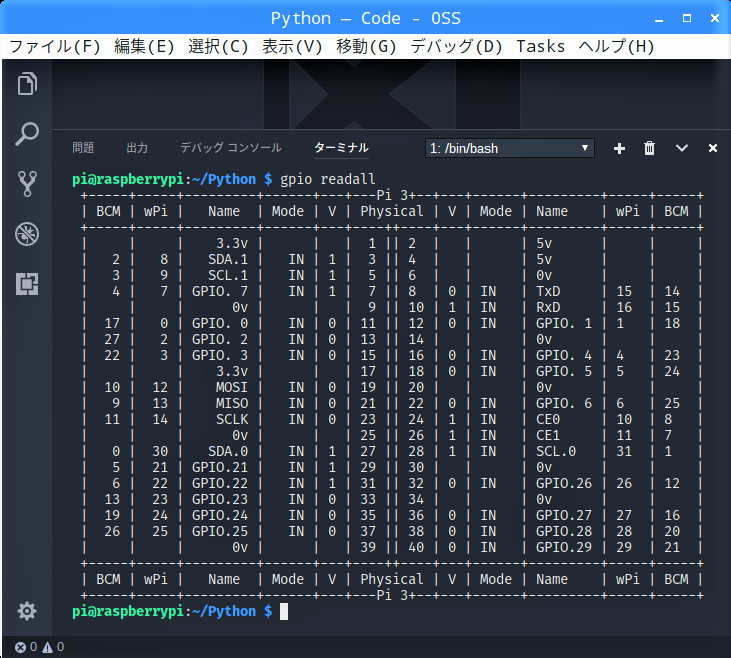Click 'GPIO.23' in the terminal table
This screenshot has width=731, height=658.
(220, 499)
